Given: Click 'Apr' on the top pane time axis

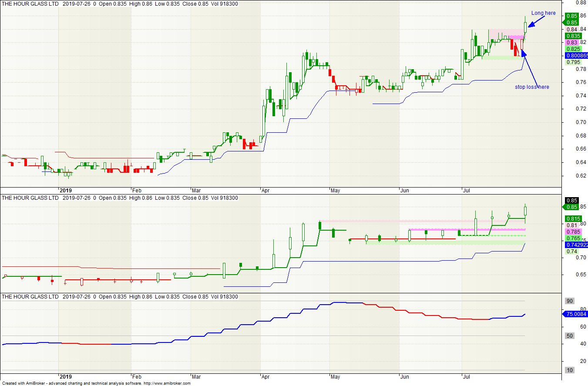Looking at the screenshot, I should [x=265, y=191].
